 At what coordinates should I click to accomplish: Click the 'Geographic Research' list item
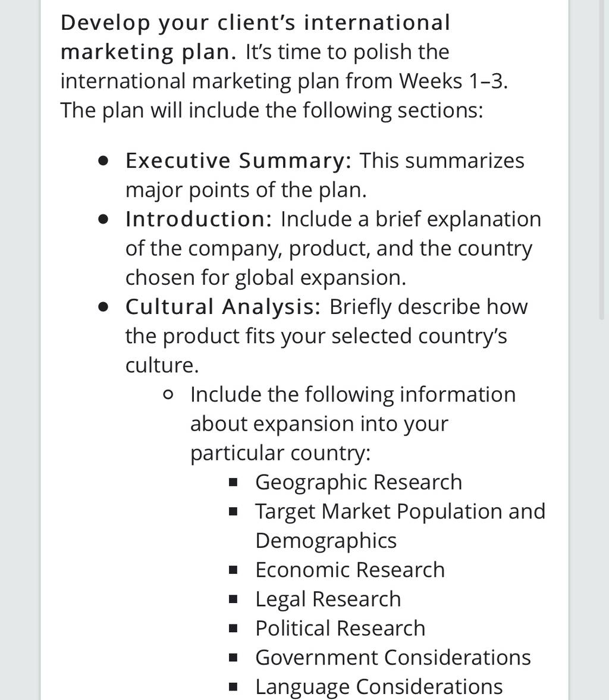(x=359, y=482)
